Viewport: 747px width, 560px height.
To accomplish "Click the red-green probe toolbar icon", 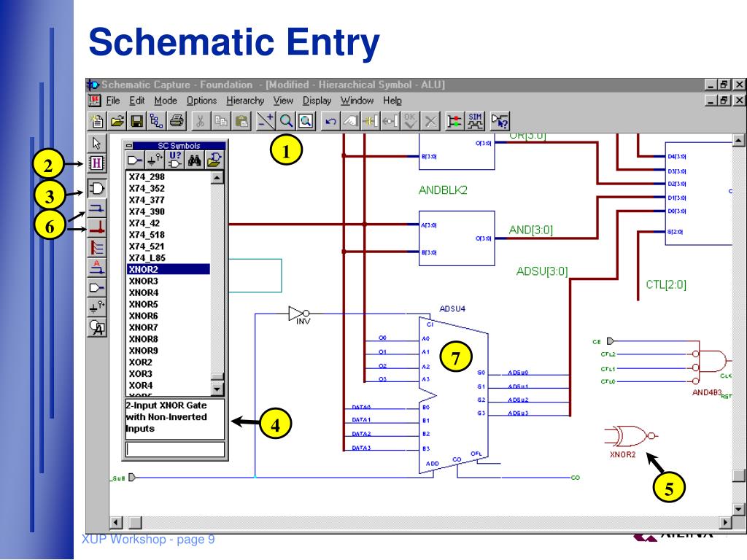I will click(x=454, y=122).
